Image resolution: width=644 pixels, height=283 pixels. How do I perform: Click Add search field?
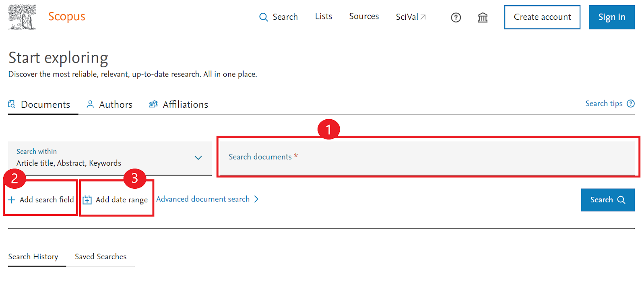click(x=41, y=200)
